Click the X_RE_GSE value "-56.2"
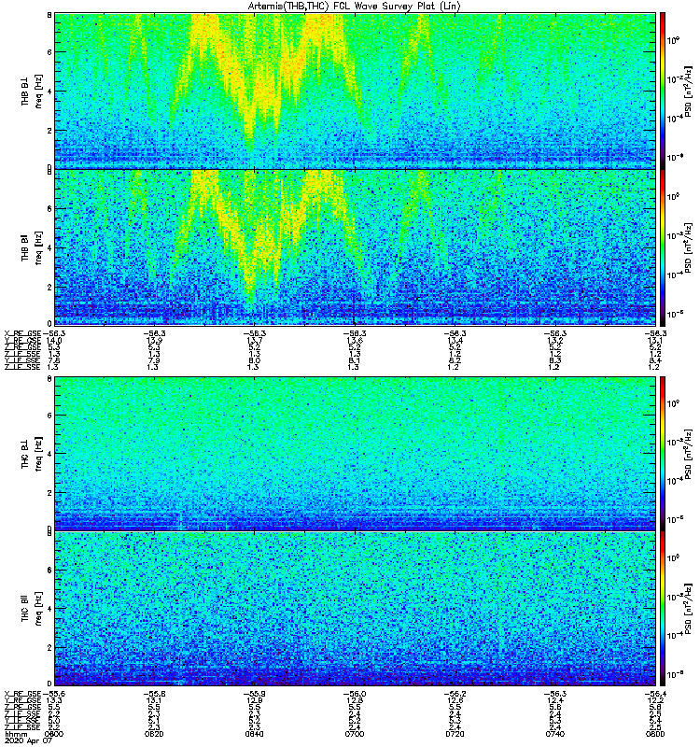 click(455, 694)
